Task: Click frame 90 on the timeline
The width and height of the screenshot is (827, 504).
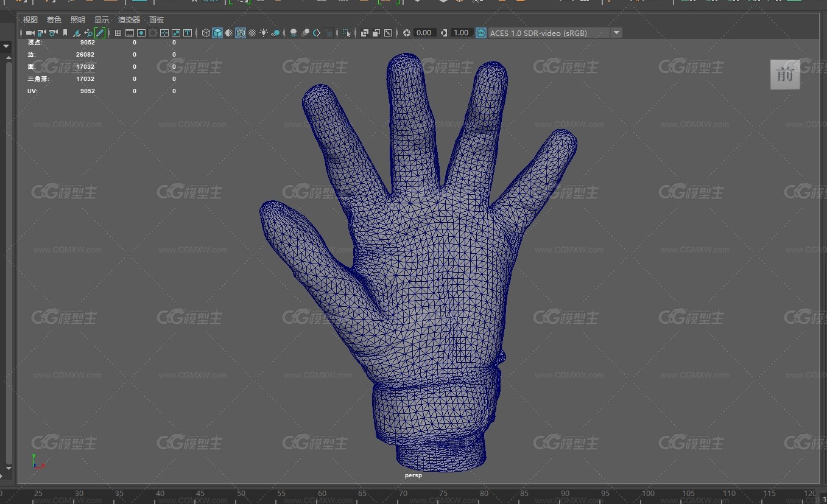Action: coord(566,494)
